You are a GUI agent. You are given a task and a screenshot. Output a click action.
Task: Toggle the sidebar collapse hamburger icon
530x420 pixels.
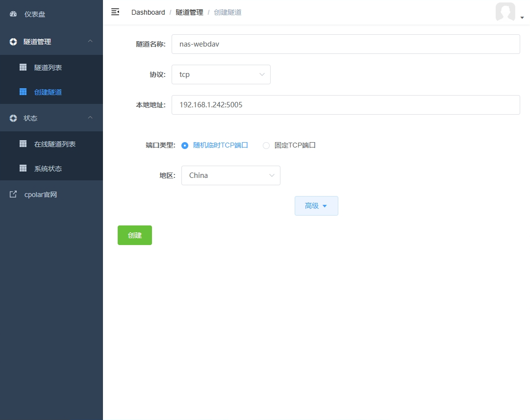point(115,12)
